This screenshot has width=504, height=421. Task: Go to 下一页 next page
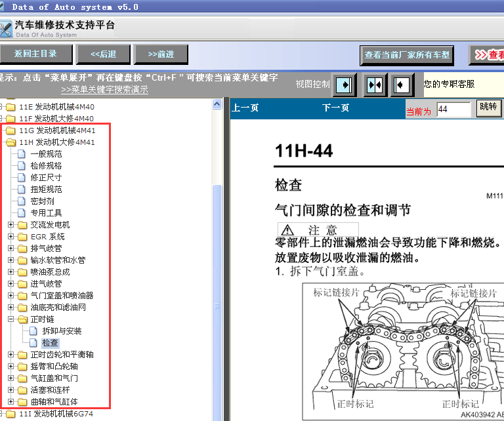click(335, 108)
